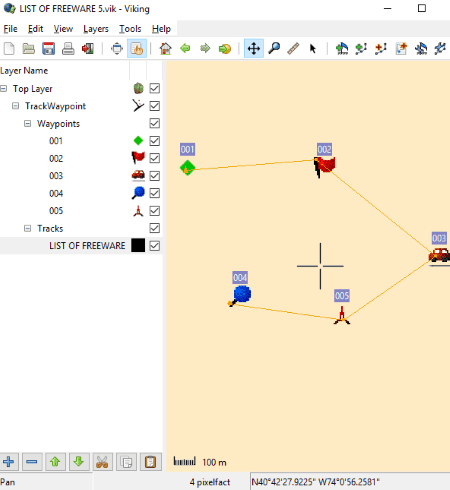Image resolution: width=450 pixels, height=490 pixels.
Task: Collapse the Waypoints tree node
Action: 28,124
